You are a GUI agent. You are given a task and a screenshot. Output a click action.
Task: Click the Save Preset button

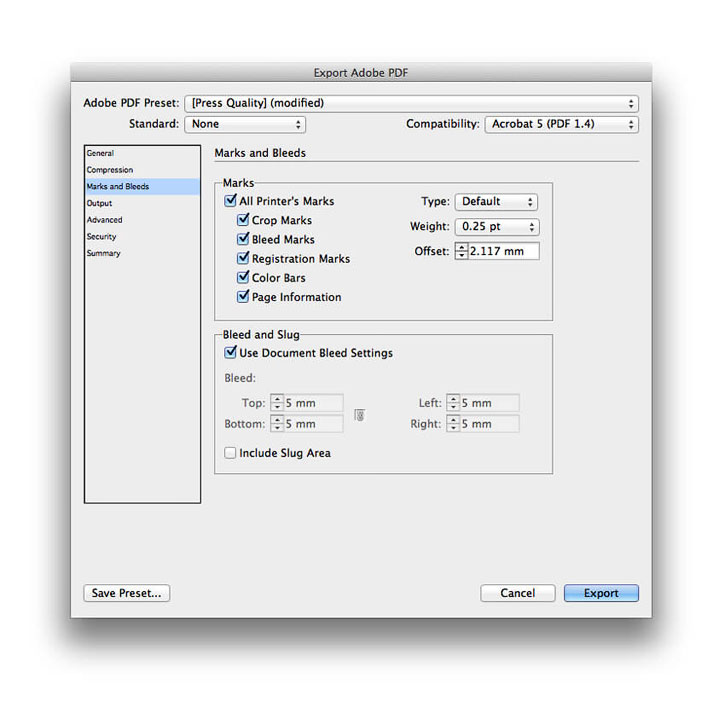click(x=127, y=593)
